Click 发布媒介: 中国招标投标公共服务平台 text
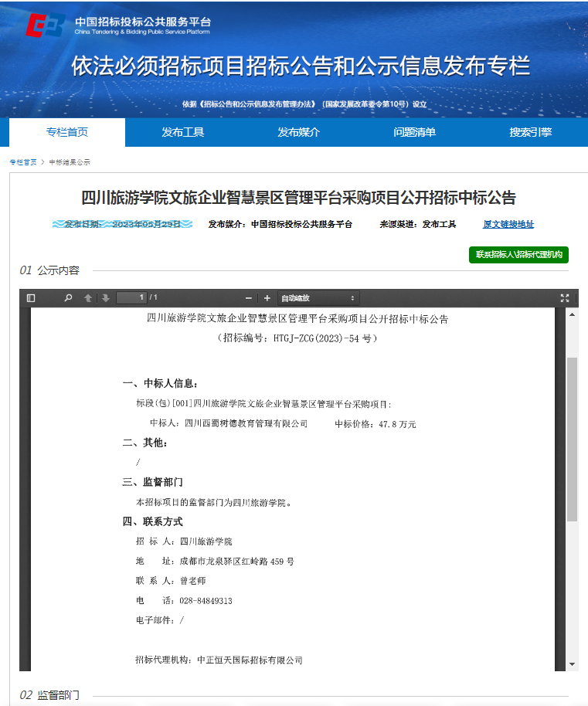588x706 pixels. pyautogui.click(x=280, y=224)
